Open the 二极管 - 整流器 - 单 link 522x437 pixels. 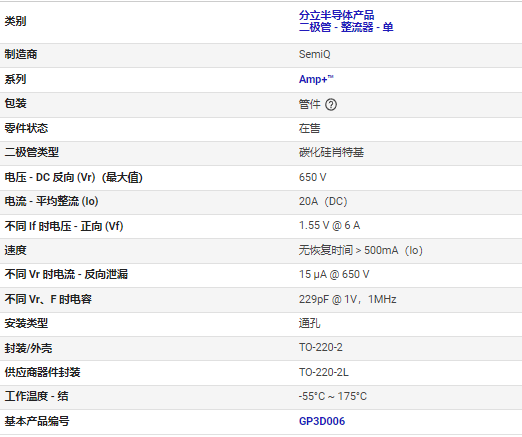pyautogui.click(x=346, y=27)
